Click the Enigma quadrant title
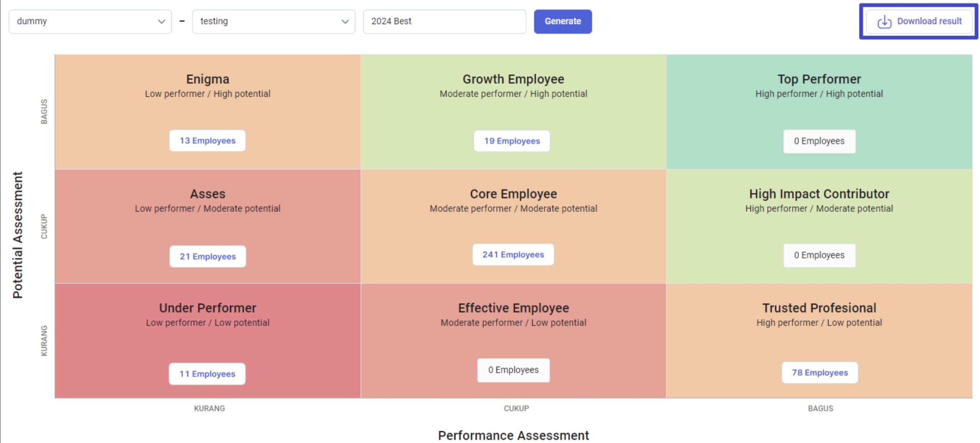The height and width of the screenshot is (443, 980). click(x=207, y=79)
